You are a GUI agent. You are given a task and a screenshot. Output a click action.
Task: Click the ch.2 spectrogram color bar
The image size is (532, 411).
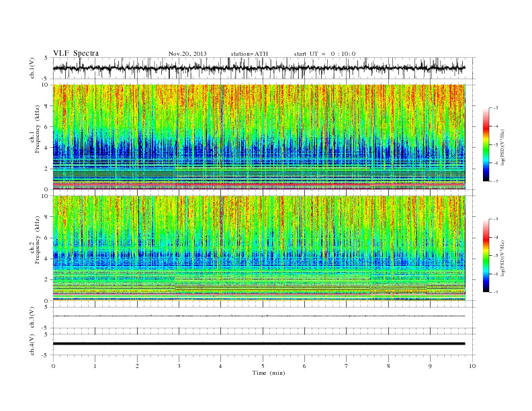pyautogui.click(x=486, y=256)
